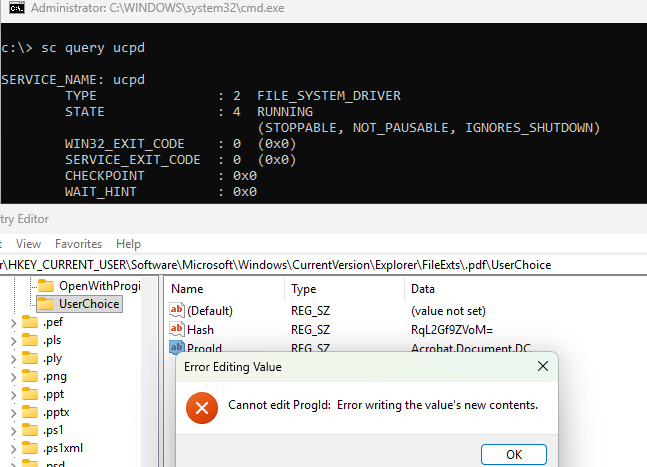Select the .png key label
Image resolution: width=647 pixels, height=467 pixels.
(54, 376)
